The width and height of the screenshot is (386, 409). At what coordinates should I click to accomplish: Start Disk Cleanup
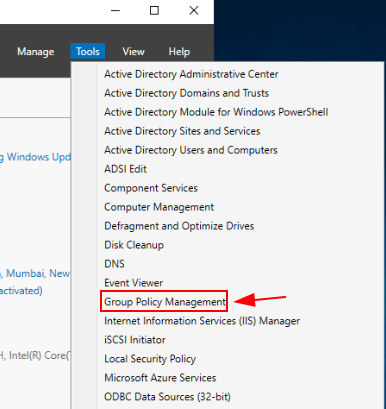[x=134, y=245]
